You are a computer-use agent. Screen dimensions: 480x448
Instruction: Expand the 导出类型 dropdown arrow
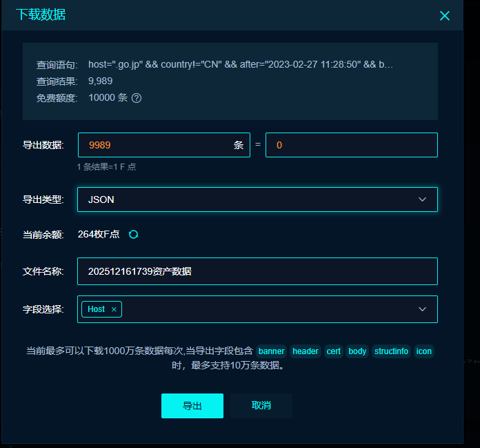(423, 199)
